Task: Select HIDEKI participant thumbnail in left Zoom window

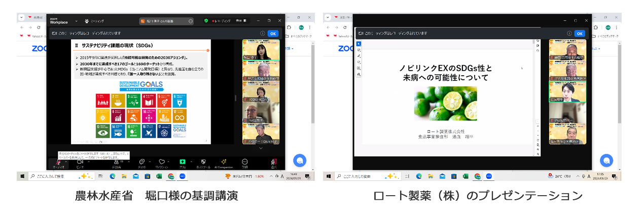Action: [261, 92]
